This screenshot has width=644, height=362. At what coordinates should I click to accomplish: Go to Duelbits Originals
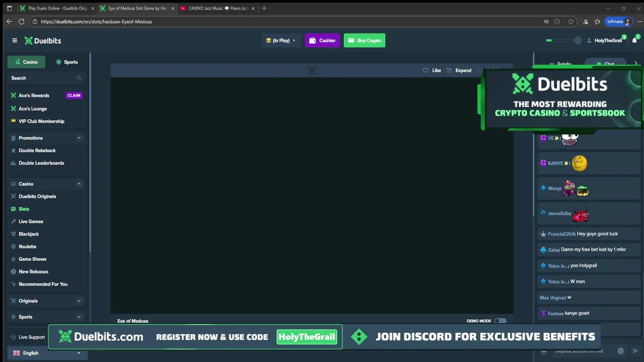click(37, 197)
